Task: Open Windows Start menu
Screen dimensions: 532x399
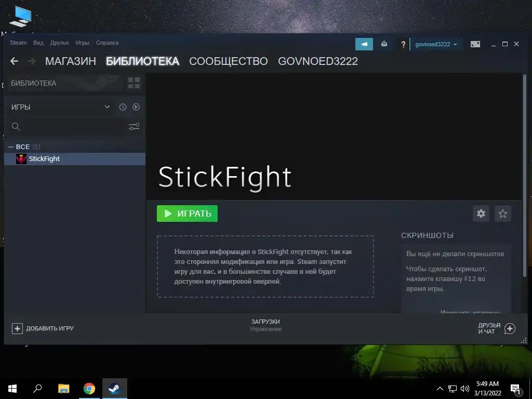Action: [12, 389]
